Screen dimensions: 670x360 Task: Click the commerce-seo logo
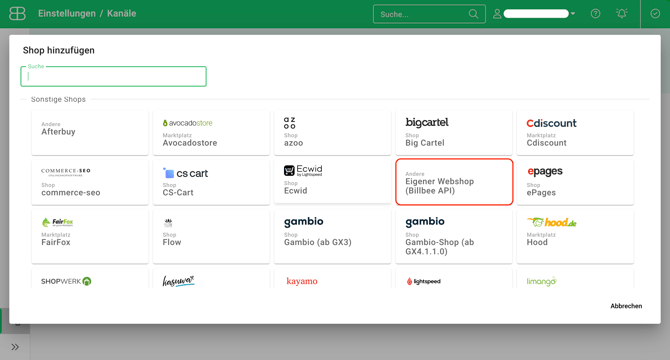pyautogui.click(x=65, y=172)
